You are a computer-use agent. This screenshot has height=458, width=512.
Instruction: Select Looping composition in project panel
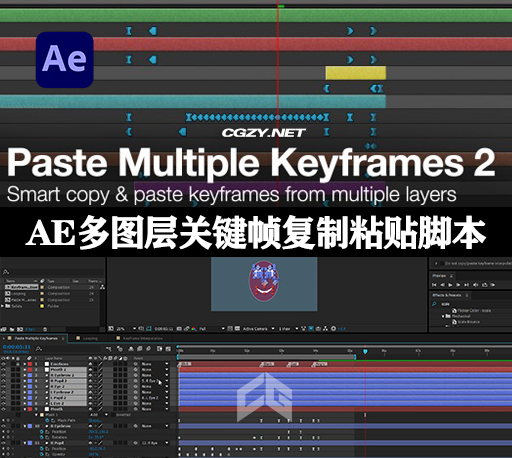[x=18, y=294]
